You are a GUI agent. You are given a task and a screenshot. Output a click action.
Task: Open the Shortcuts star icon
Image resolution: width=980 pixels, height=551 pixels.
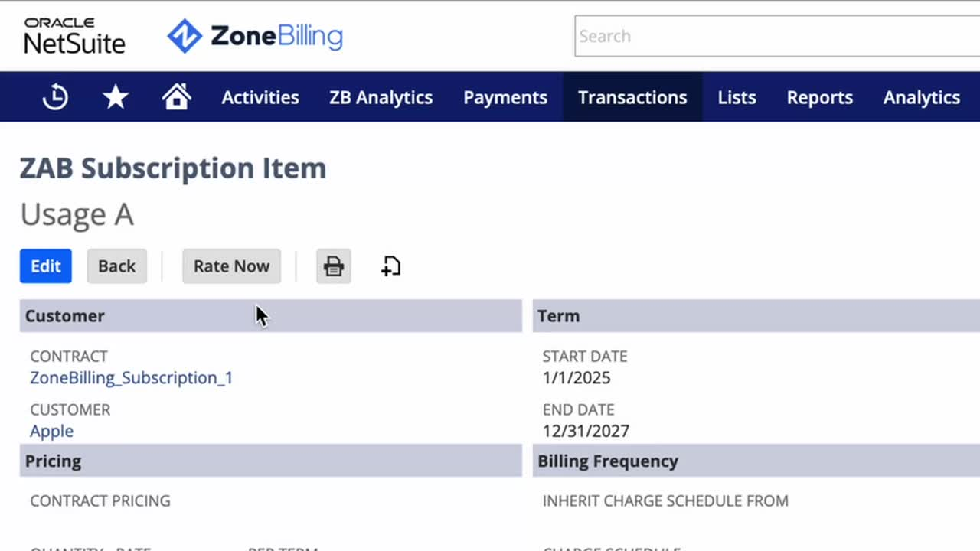(x=116, y=97)
